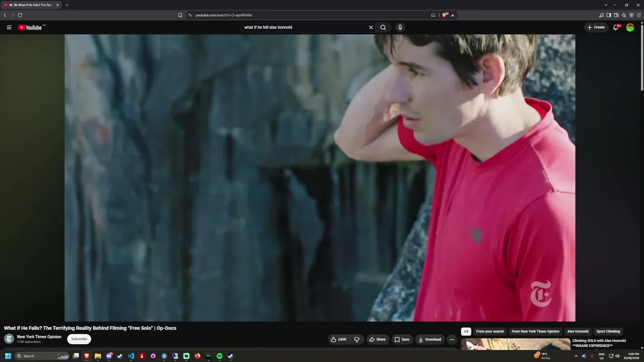
Task: Show hidden system tray icons
Action: click(576, 356)
